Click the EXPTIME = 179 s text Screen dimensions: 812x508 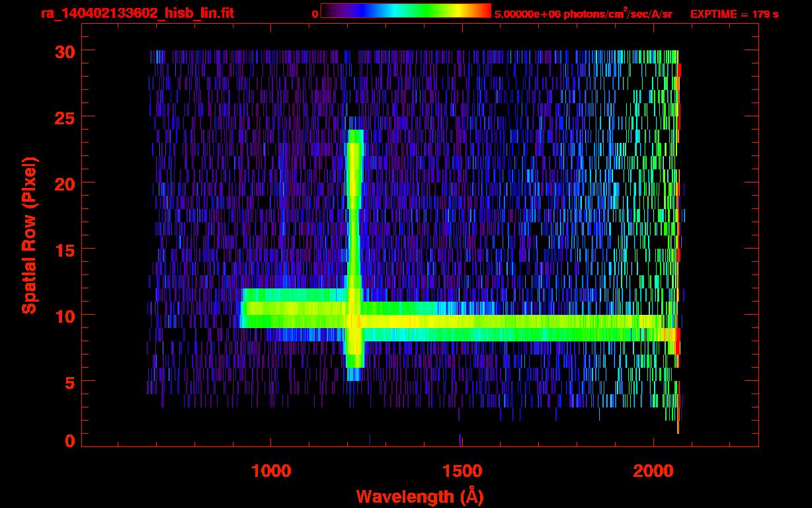[735, 14]
